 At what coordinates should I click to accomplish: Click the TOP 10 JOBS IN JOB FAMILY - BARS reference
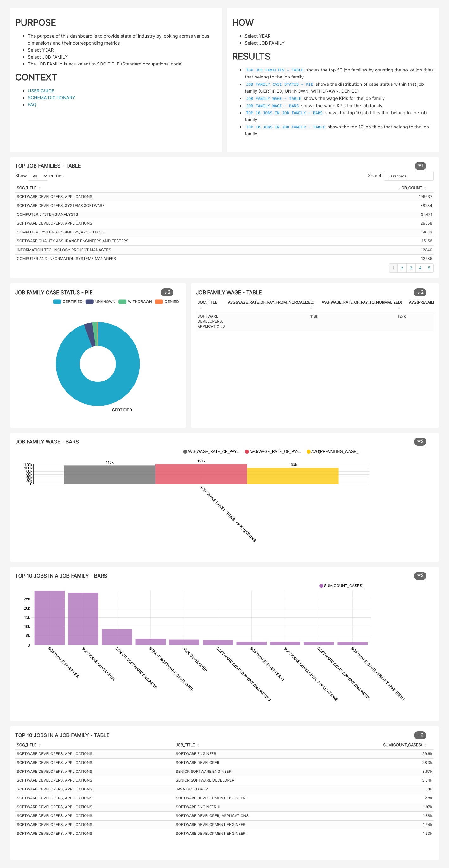coord(284,113)
